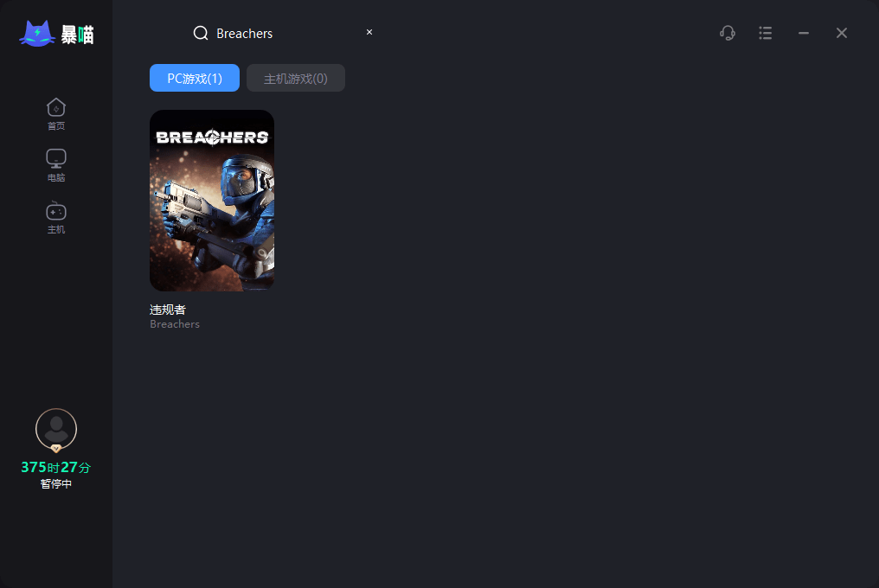Click the 375时27分 remaining time
The image size is (879, 588).
tap(56, 467)
